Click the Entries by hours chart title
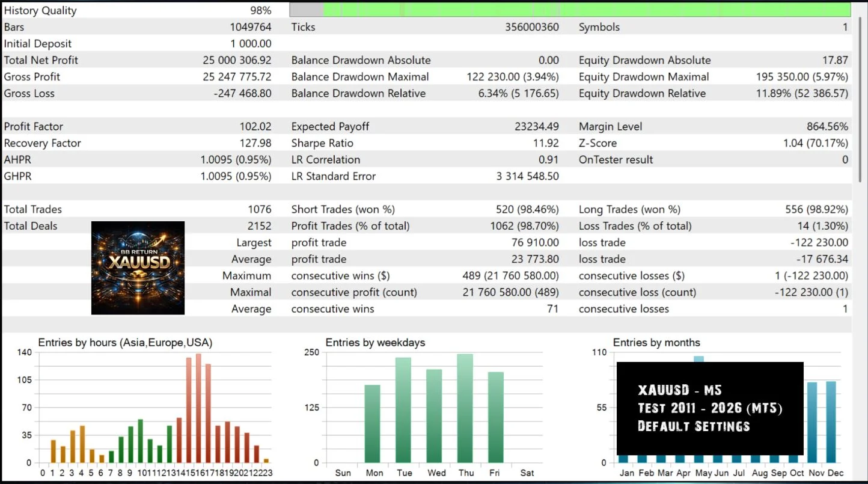Image resolution: width=868 pixels, height=484 pixels. pos(125,343)
